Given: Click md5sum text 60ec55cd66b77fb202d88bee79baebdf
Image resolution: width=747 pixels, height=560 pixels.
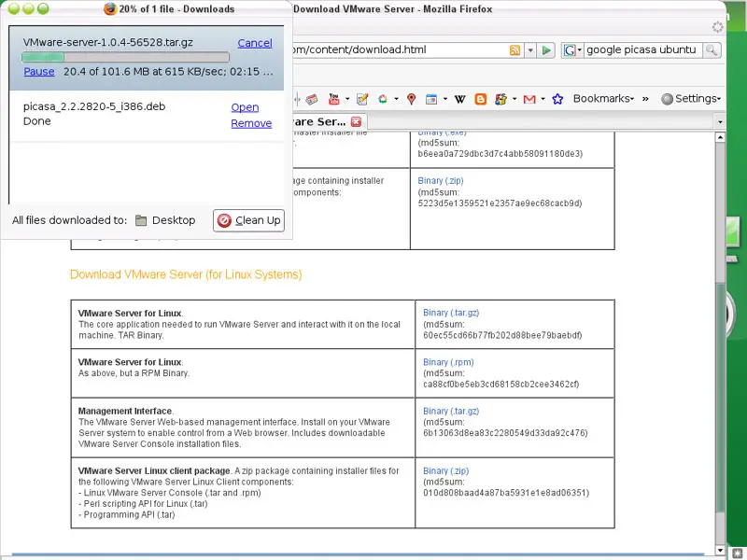Looking at the screenshot, I should coord(502,335).
